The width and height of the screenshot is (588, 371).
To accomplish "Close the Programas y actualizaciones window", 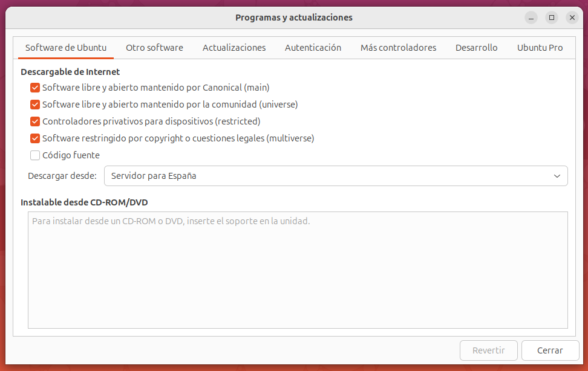I will coord(572,18).
